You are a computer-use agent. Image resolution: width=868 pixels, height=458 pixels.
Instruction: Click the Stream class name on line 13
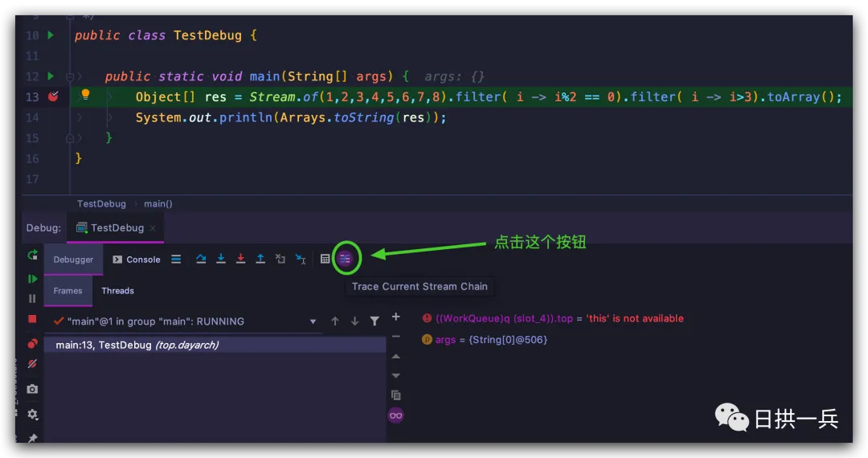coord(272,96)
